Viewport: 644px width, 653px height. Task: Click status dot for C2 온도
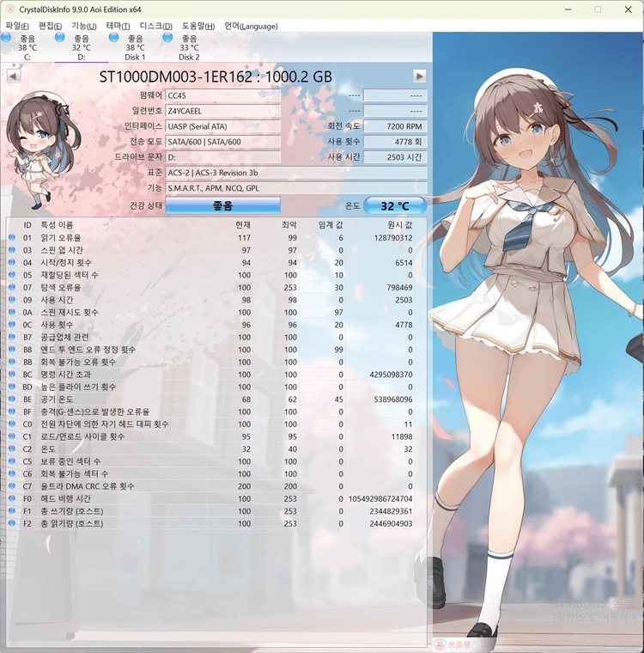point(12,449)
